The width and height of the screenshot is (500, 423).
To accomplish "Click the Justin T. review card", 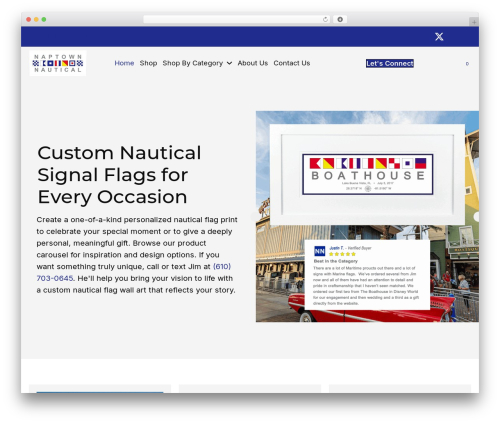I will (x=367, y=275).
